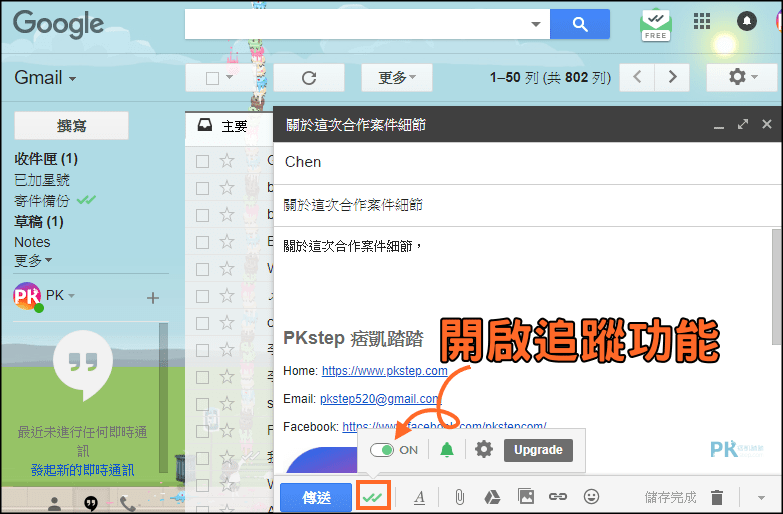Click the Google search input field
Viewport: 783px width, 514px height.
point(356,24)
